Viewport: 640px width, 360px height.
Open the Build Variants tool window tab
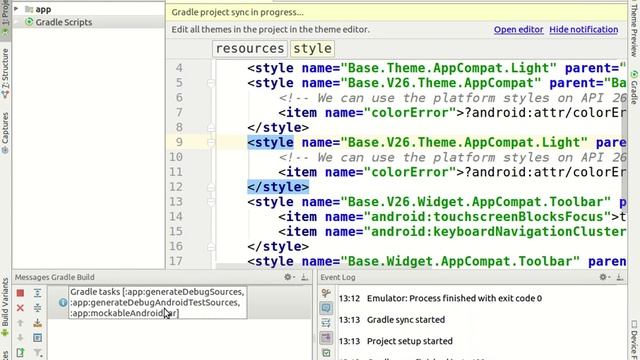point(5,306)
